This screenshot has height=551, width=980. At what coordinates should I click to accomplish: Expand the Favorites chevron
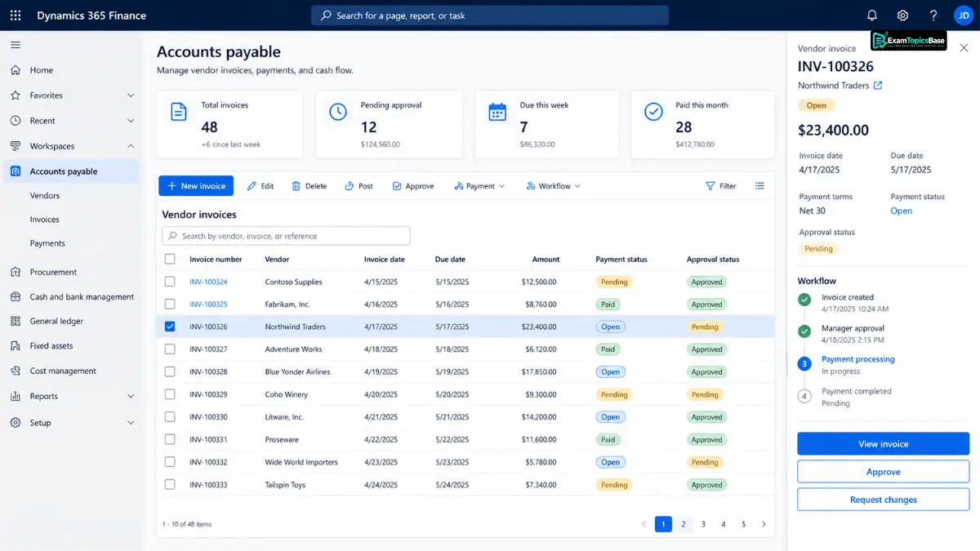[x=131, y=96]
